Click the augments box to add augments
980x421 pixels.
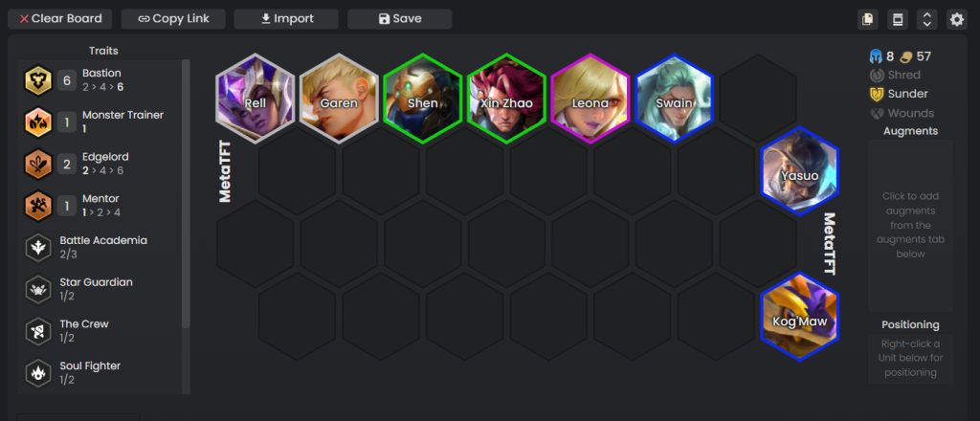[x=910, y=226]
